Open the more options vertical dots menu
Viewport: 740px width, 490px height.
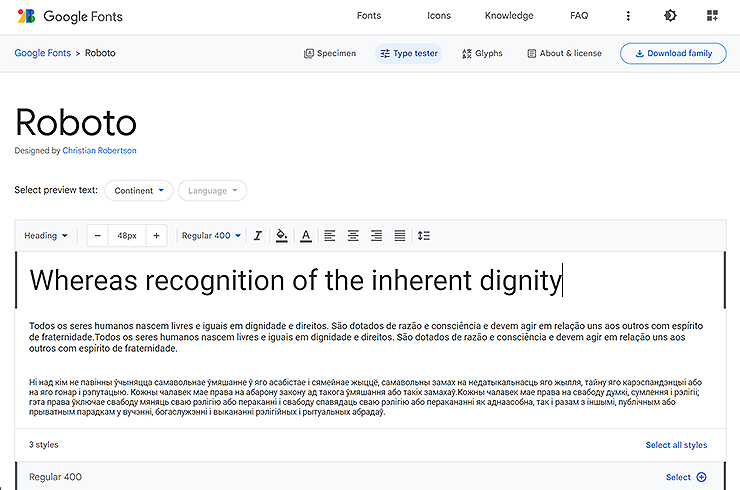pos(628,16)
